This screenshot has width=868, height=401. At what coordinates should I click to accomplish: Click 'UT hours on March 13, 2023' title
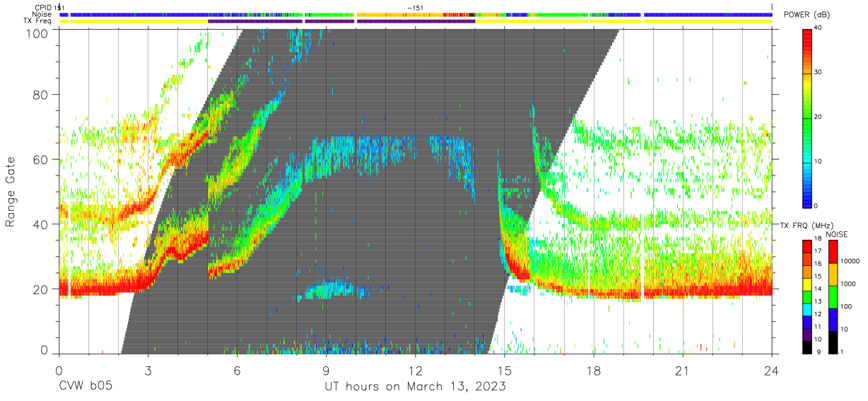tap(415, 387)
